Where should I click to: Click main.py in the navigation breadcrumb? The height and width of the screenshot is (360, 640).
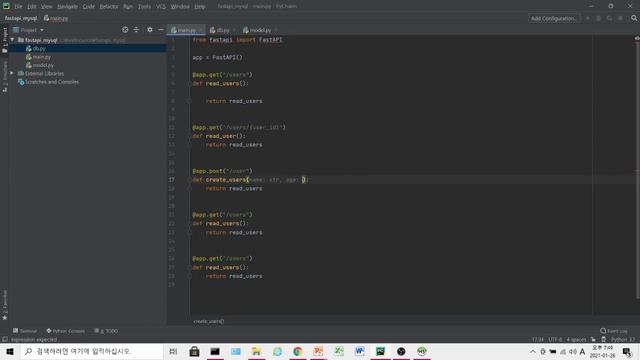[x=56, y=18]
